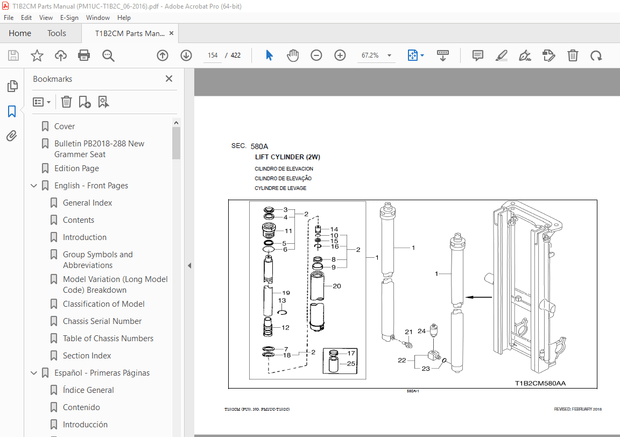The image size is (620, 437).
Task: Collapse English - Front Pages bookmark
Action: coord(34,185)
